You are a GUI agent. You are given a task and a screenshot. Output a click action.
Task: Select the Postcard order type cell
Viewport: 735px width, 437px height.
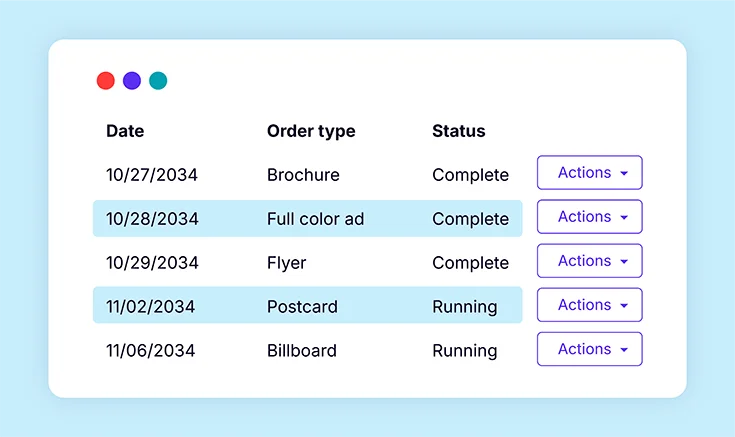point(302,307)
